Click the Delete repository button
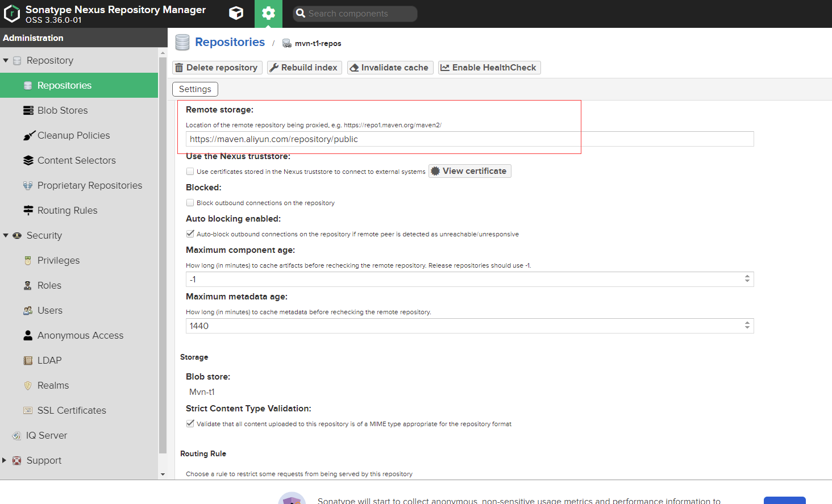Viewport: 832px width, 504px height. pos(217,68)
